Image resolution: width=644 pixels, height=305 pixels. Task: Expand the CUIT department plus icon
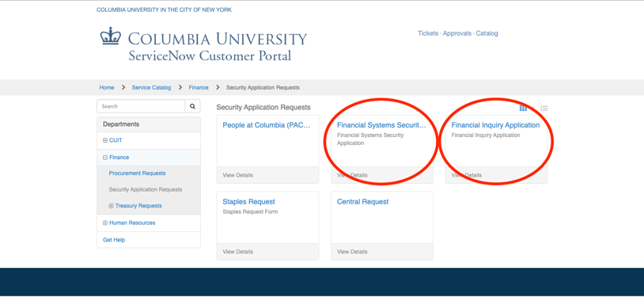[x=105, y=140]
